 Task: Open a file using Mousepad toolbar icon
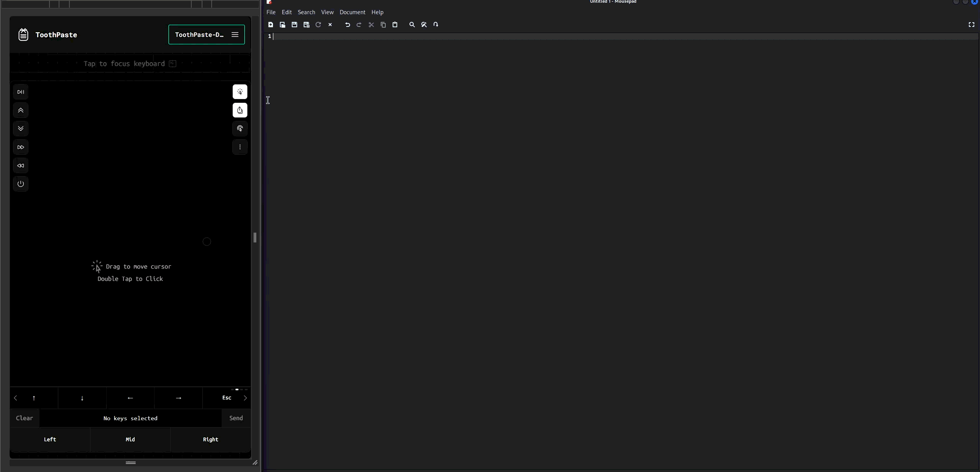(283, 25)
